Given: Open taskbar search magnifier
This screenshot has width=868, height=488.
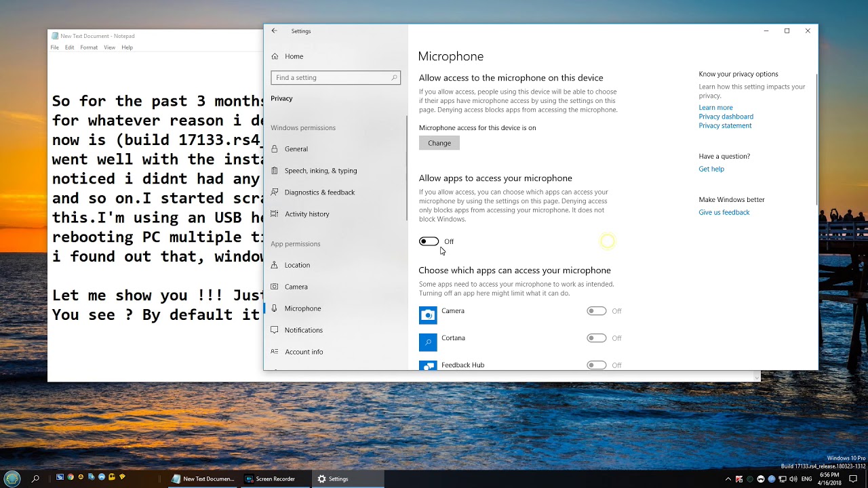Looking at the screenshot, I should point(35,479).
